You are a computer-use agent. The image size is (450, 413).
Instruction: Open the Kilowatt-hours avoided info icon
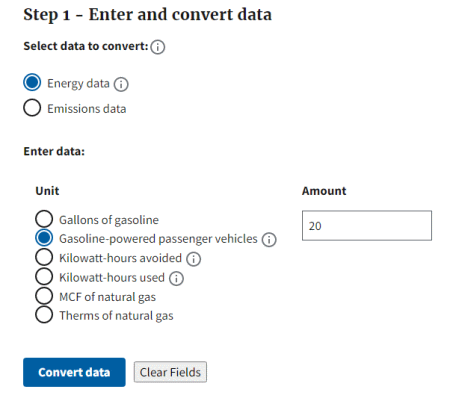coord(193,259)
